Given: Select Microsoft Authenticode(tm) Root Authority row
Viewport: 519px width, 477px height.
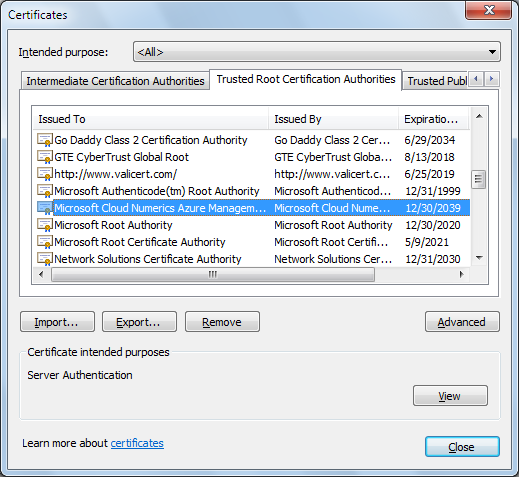Looking at the screenshot, I should coord(252,191).
